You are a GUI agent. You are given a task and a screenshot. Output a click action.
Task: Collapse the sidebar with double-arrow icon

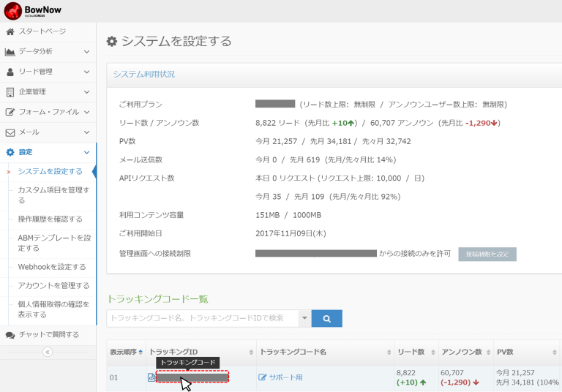click(x=48, y=352)
